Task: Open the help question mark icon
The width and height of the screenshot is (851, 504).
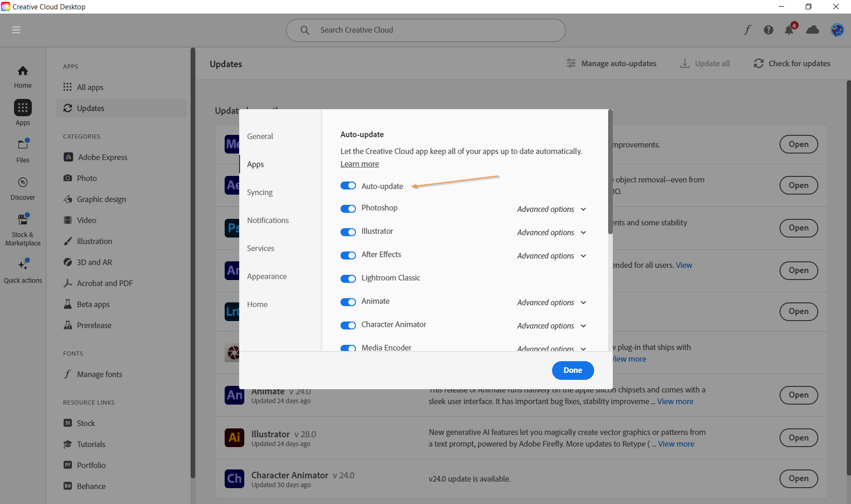Action: click(x=768, y=30)
